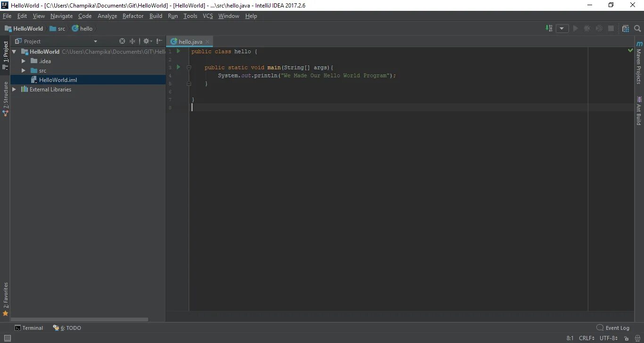The image size is (644, 343).
Task: Click hello class breadcrumb in navigation bar
Action: point(82,29)
